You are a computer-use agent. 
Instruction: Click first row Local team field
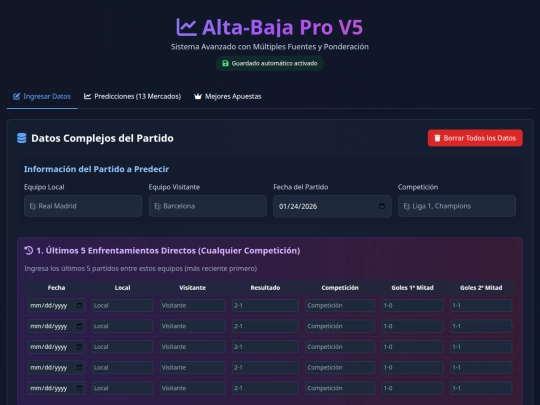(x=122, y=305)
